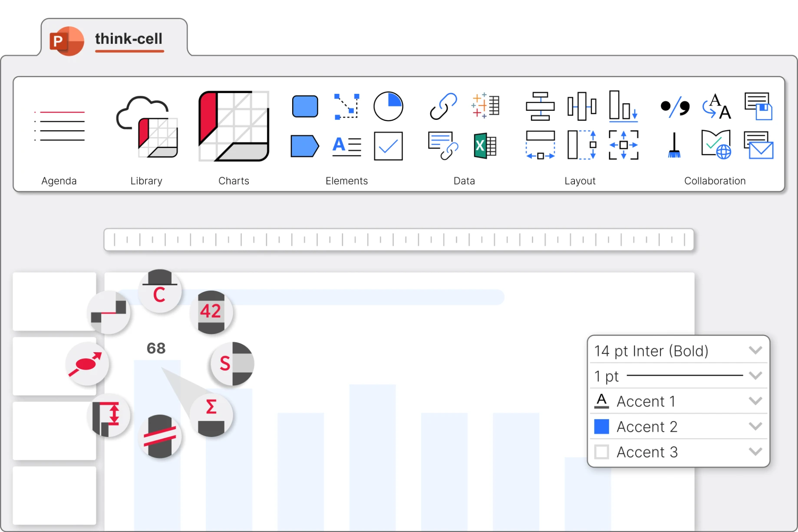Select the broom clean-up icon
Viewport: 798px width, 532px height.
tap(674, 146)
